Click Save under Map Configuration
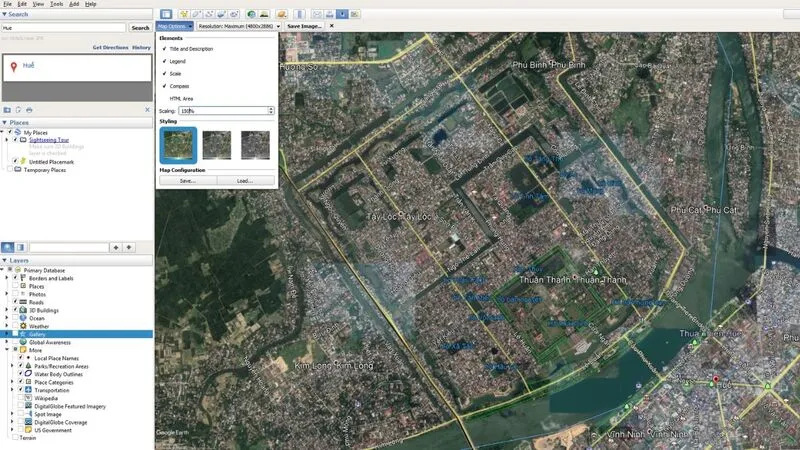 (188, 181)
